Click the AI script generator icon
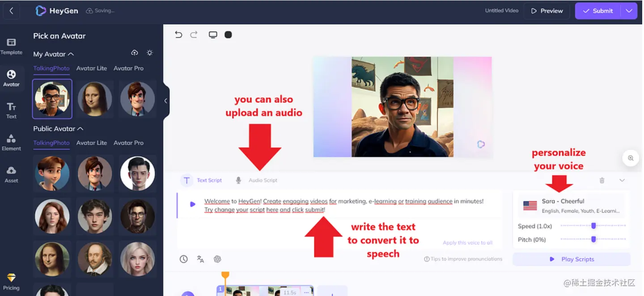The width and height of the screenshot is (644, 296). click(217, 259)
